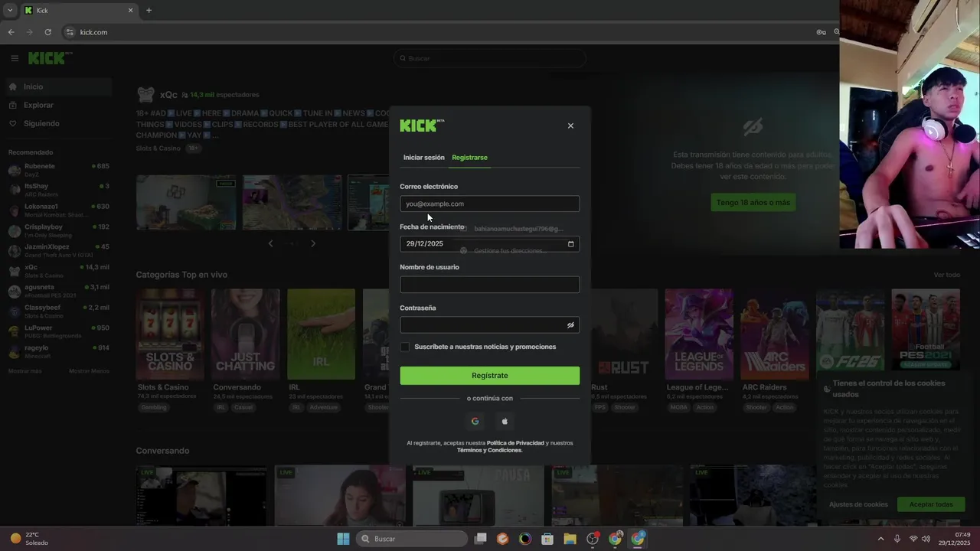Show hidden system tray icons chevron
The image size is (980, 551).
coord(880,539)
